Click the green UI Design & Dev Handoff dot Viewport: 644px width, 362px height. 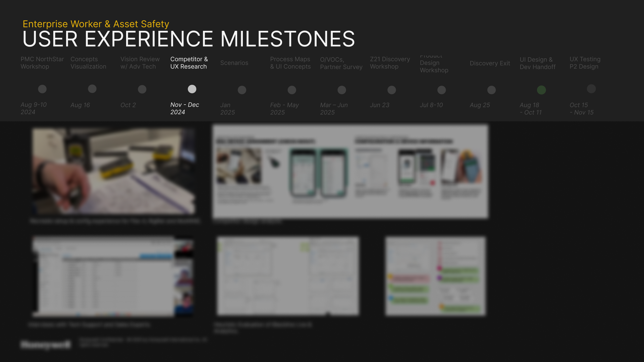click(x=541, y=90)
